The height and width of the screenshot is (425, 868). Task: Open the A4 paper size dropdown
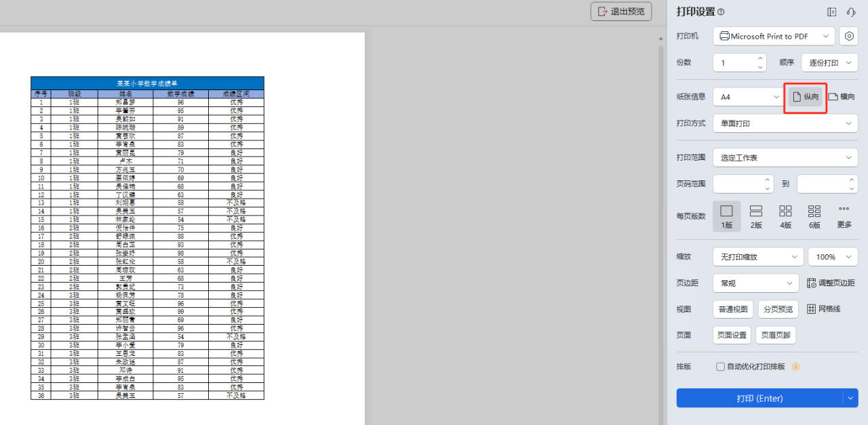(749, 97)
